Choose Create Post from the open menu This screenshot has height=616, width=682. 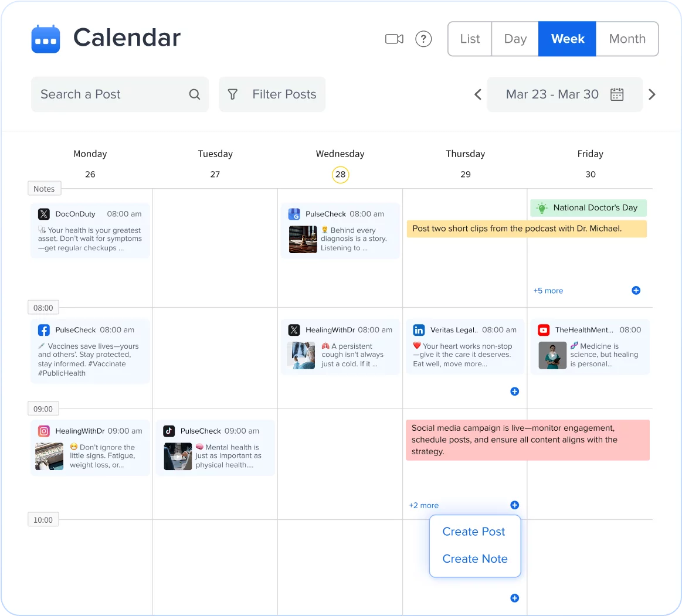(x=474, y=532)
